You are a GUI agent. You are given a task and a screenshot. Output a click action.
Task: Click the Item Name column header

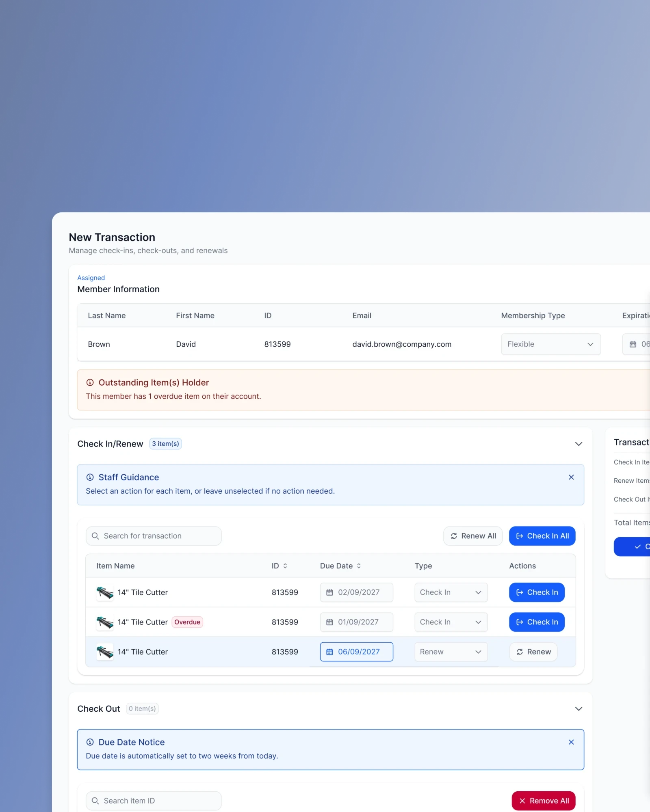pyautogui.click(x=115, y=566)
